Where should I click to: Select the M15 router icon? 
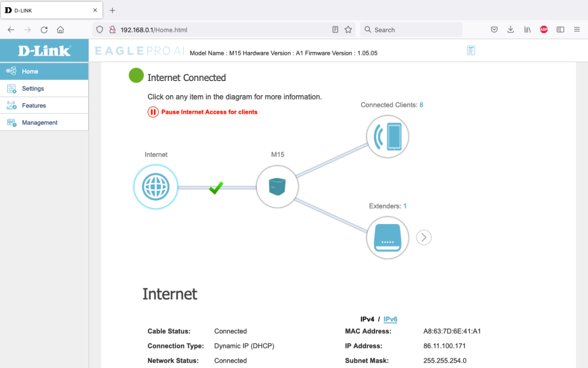tap(277, 186)
